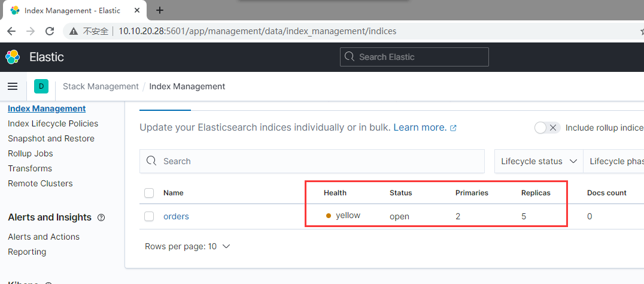644x284 pixels.
Task: Open the Alerts and Insights help icon
Action: coord(101,217)
